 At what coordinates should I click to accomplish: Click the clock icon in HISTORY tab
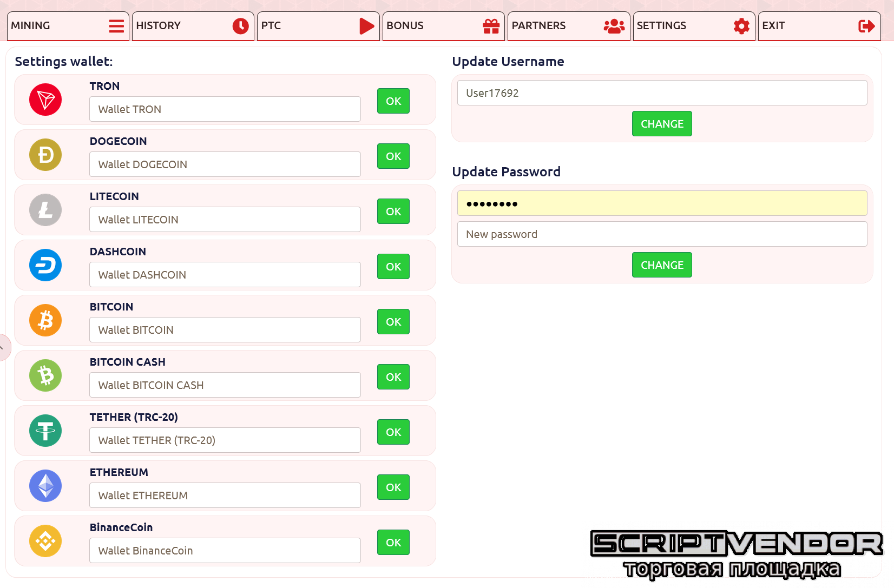tap(241, 26)
